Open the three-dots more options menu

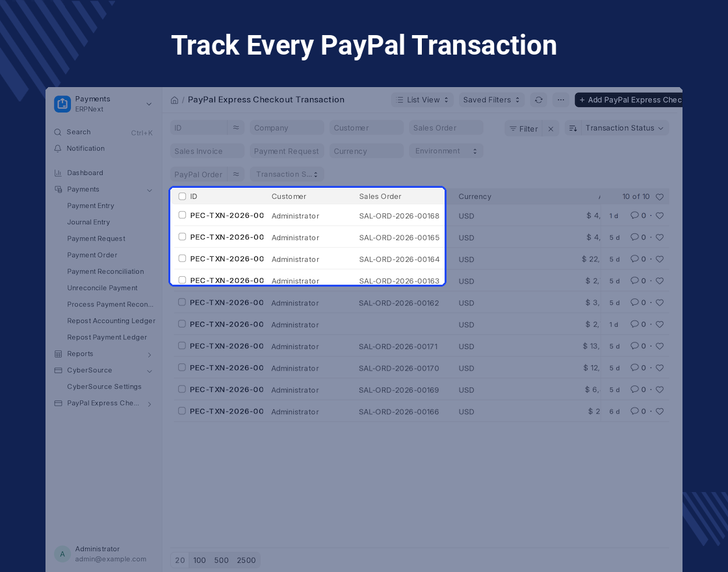click(561, 100)
